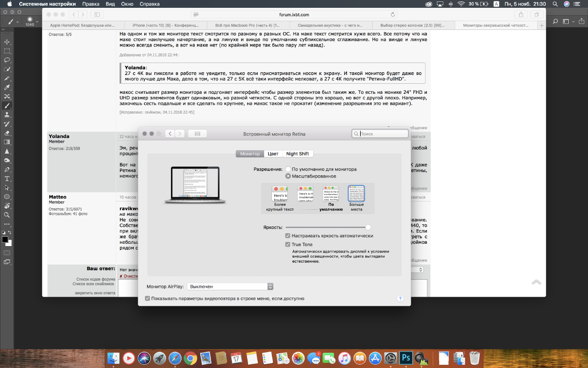The image size is (588, 368).
Task: Click the Safari Share button
Action: click(x=521, y=15)
